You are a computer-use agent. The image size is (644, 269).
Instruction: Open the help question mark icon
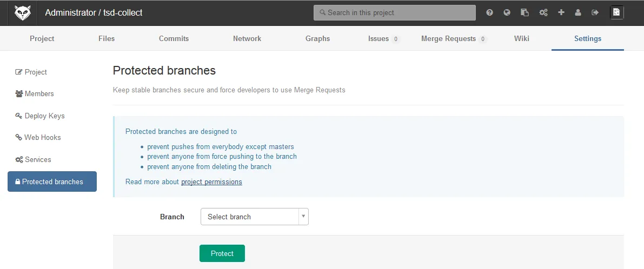(489, 13)
